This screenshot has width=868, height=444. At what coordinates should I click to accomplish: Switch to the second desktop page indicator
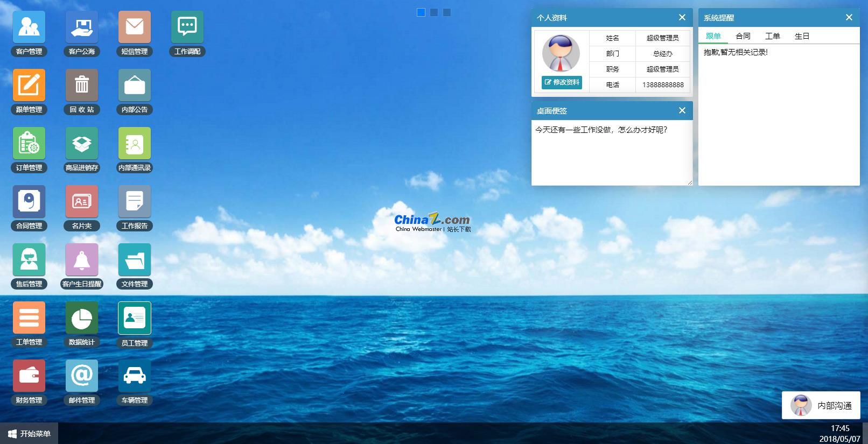[x=434, y=12]
